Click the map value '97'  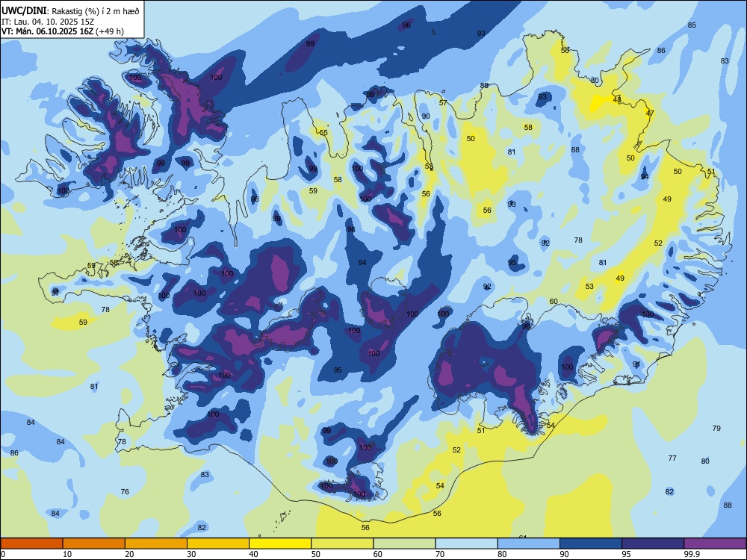(55, 292)
